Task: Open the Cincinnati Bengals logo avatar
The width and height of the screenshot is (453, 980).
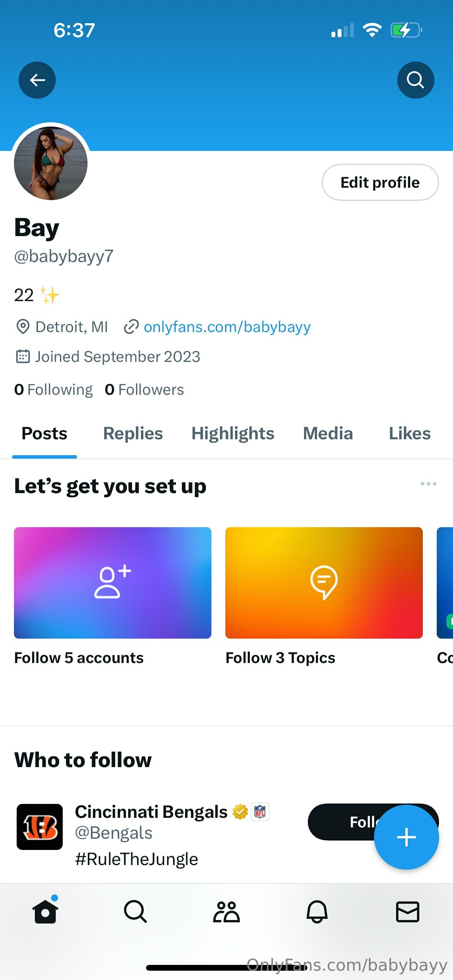Action: point(39,827)
